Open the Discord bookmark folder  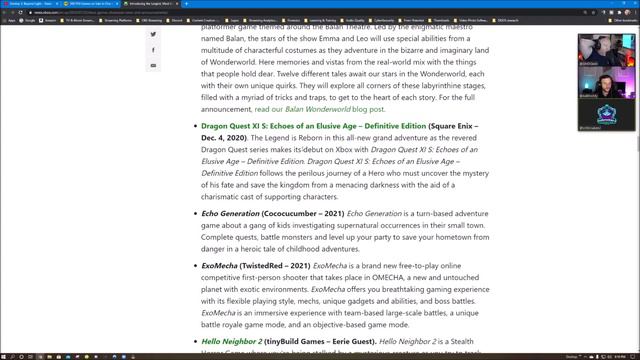(174, 20)
